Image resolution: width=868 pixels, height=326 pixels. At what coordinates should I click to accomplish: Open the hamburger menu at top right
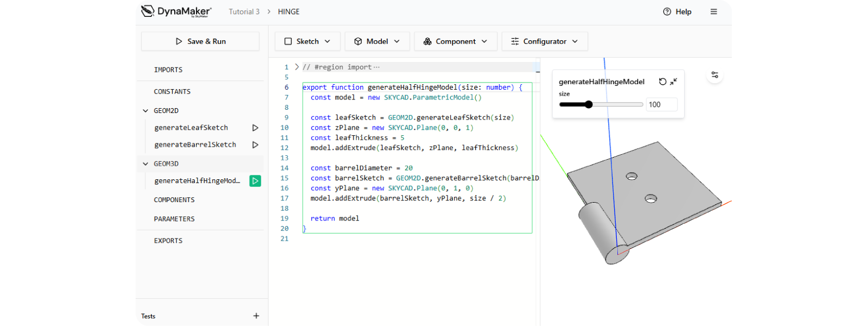(x=713, y=11)
